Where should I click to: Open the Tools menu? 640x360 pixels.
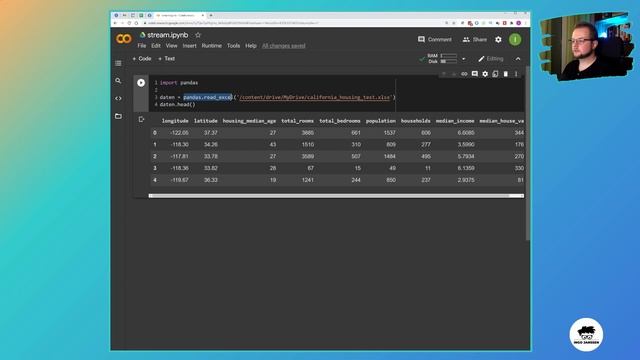click(x=233, y=46)
